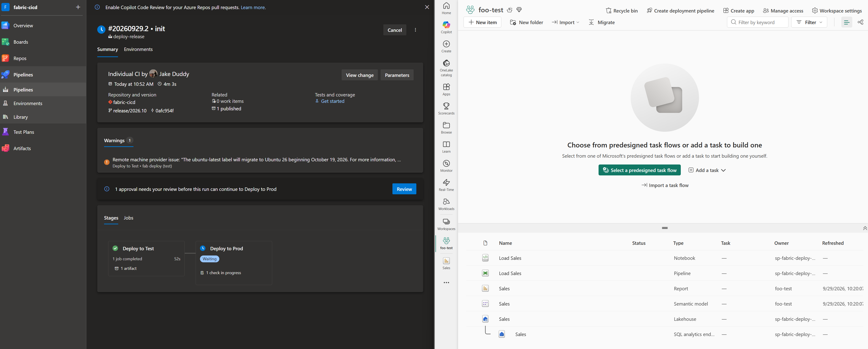The width and height of the screenshot is (868, 349).
Task: Switch to list view icon
Action: [x=846, y=22]
